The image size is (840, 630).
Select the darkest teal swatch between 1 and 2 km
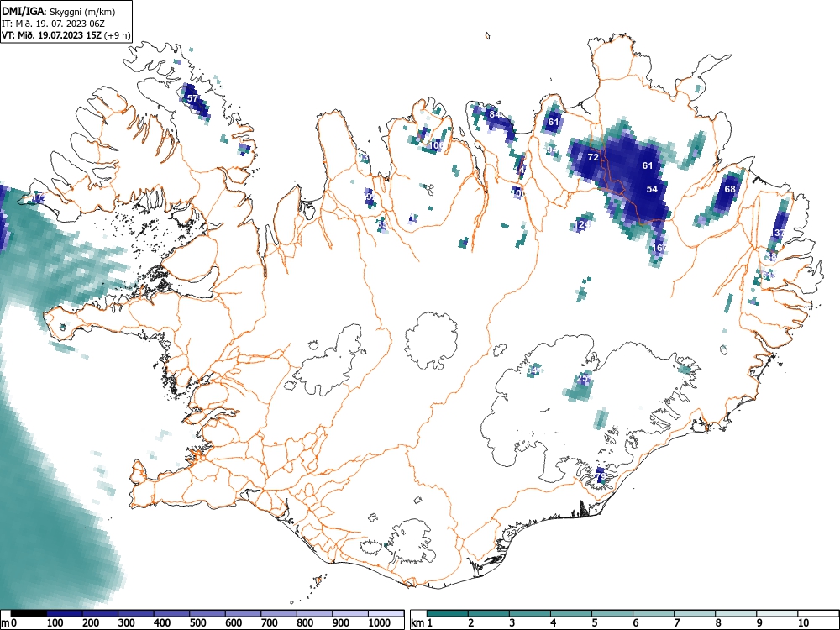point(448,613)
